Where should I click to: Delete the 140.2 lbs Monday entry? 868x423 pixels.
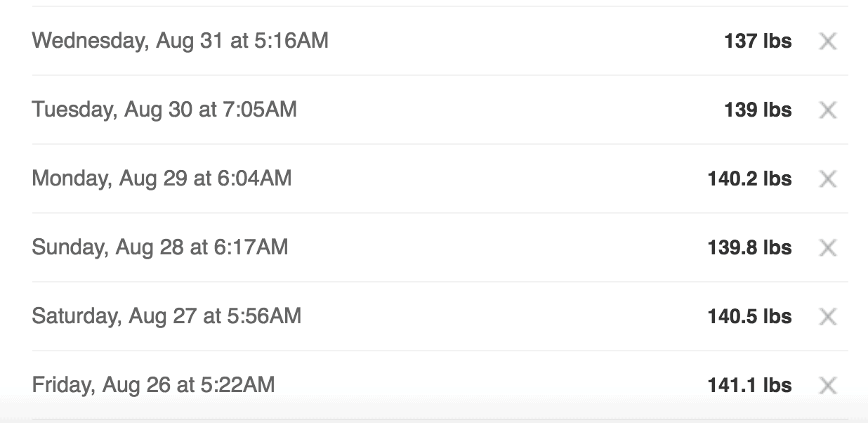[x=828, y=179]
